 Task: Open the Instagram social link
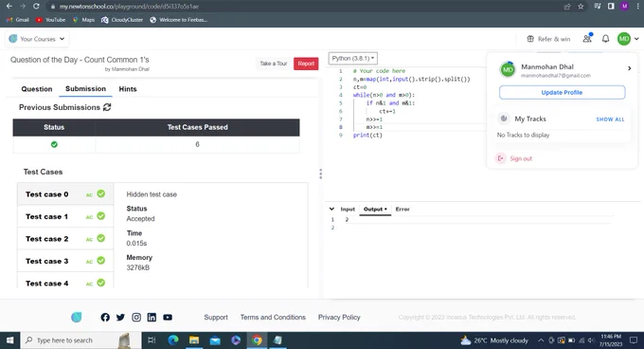click(x=136, y=318)
